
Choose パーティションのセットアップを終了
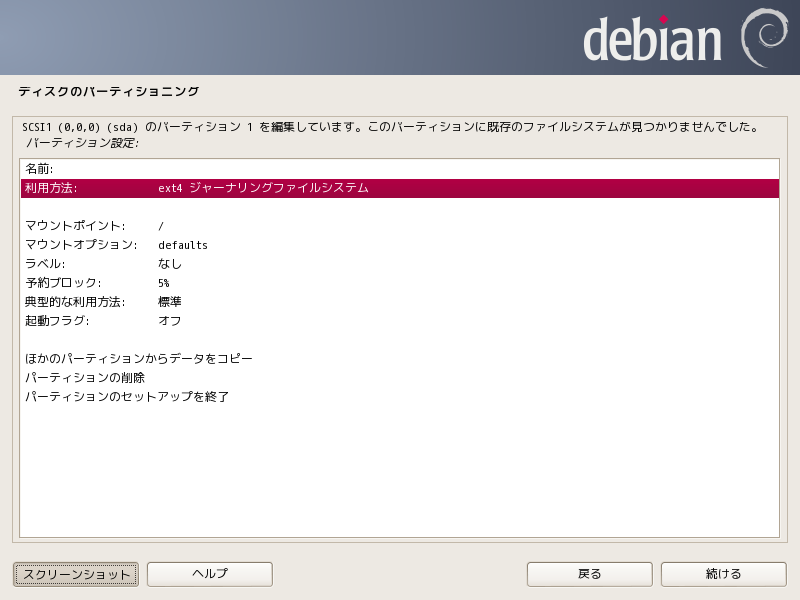(127, 397)
